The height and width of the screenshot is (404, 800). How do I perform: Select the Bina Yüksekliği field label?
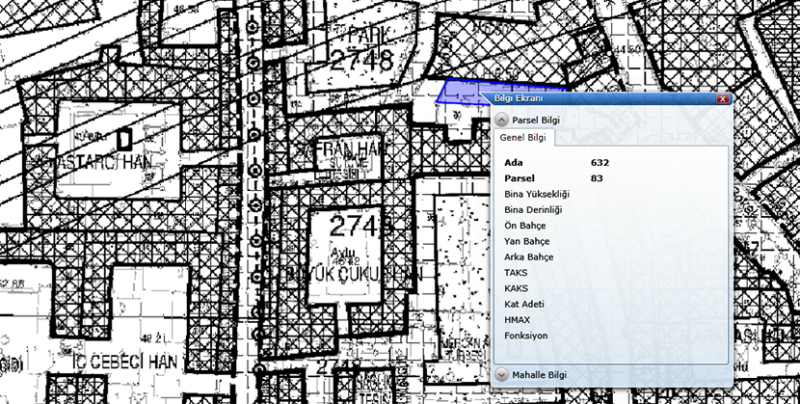tap(537, 193)
